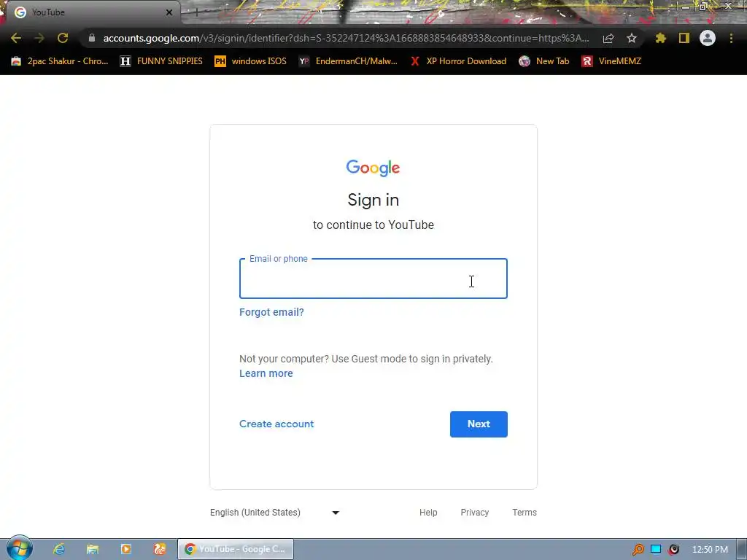This screenshot has height=560, width=747.
Task: Click the Show desktop strip
Action: point(742,549)
